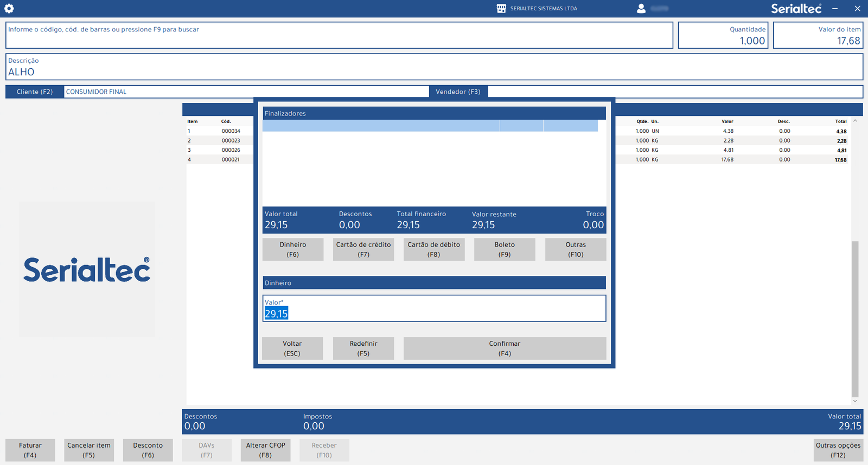Image resolution: width=868 pixels, height=465 pixels.
Task: Open the settings gear icon
Action: [9, 9]
